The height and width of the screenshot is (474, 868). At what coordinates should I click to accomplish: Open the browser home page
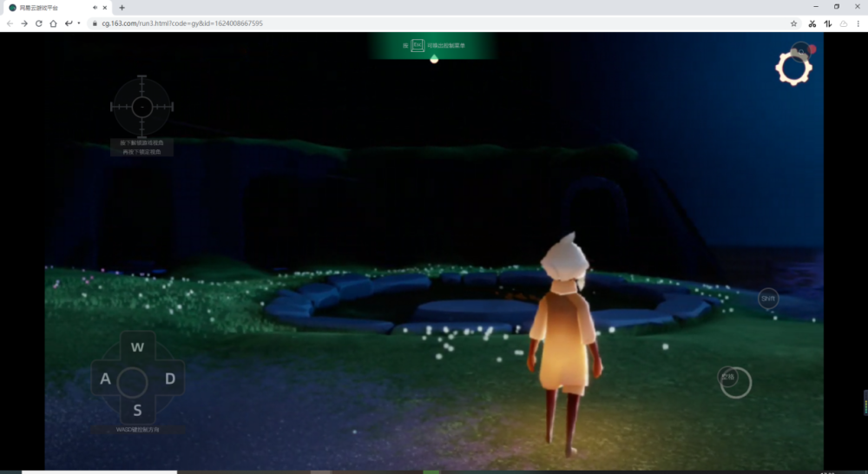click(x=53, y=23)
